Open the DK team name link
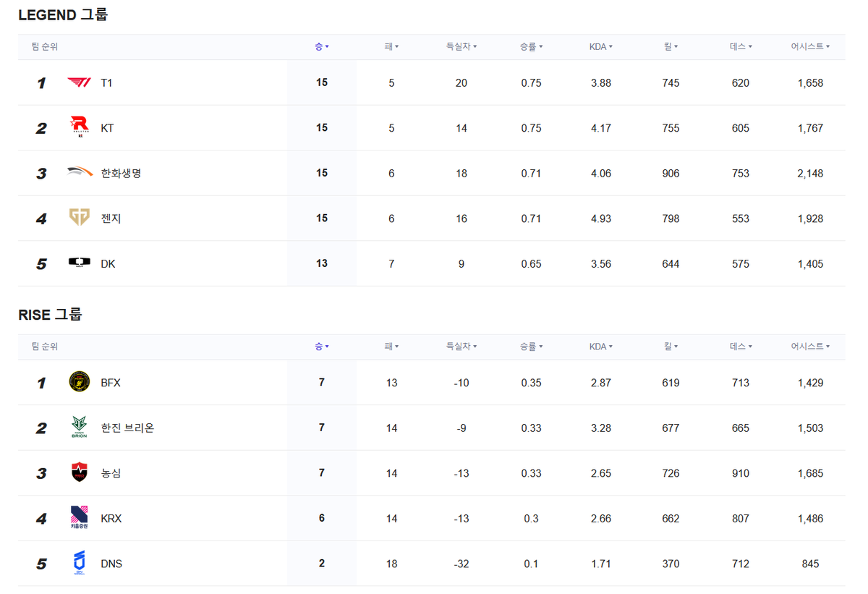 point(108,264)
